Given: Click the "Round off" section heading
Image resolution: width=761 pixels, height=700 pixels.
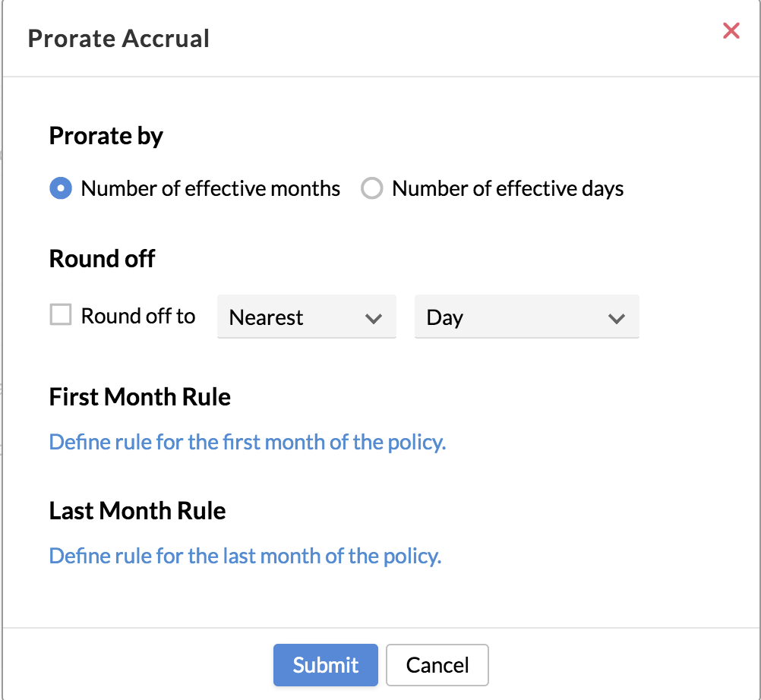Looking at the screenshot, I should (102, 259).
